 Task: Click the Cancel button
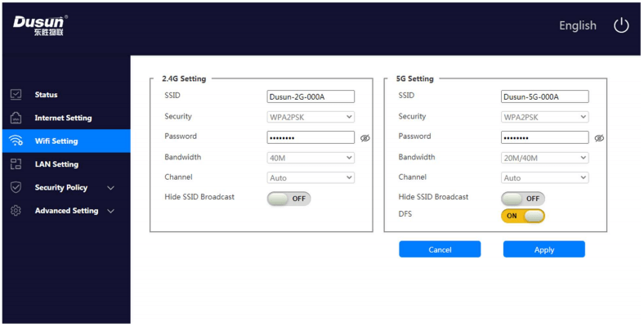pyautogui.click(x=440, y=249)
